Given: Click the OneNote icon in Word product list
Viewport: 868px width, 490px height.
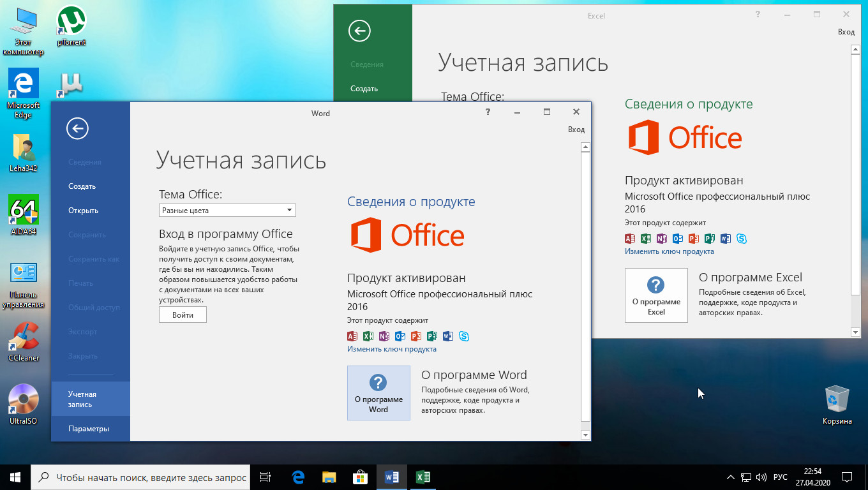Looking at the screenshot, I should 384,336.
